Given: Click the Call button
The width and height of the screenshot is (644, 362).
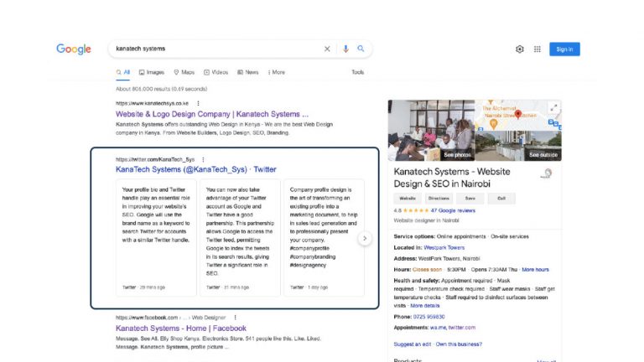Looking at the screenshot, I should tap(501, 199).
